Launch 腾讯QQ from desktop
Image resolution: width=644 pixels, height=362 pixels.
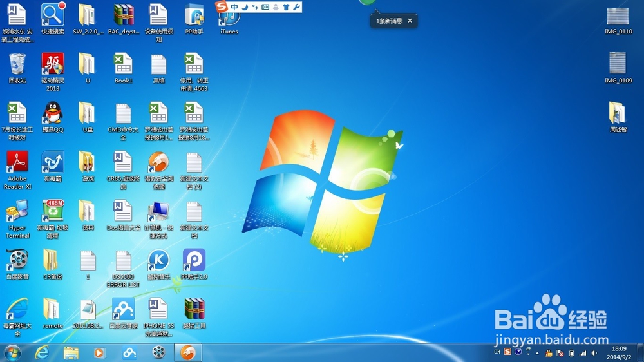(x=53, y=117)
